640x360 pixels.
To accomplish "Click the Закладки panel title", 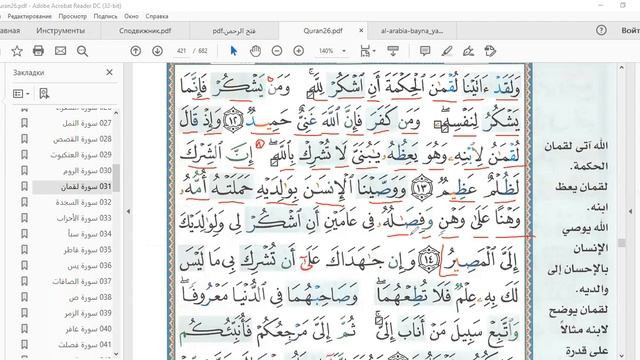I will pos(29,73).
